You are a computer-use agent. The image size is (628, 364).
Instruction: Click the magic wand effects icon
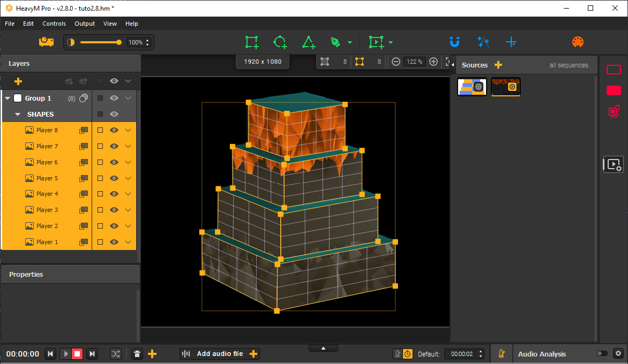483,42
